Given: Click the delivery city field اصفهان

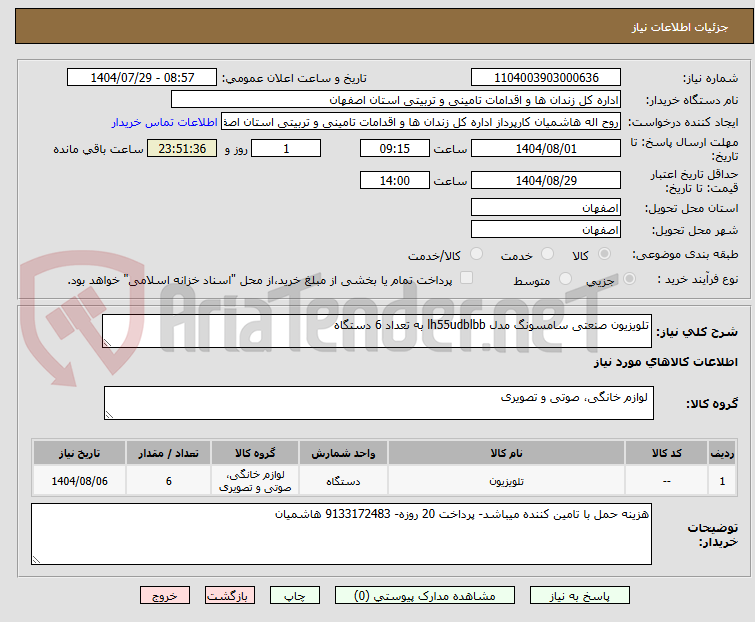Looking at the screenshot, I should coord(546,230).
